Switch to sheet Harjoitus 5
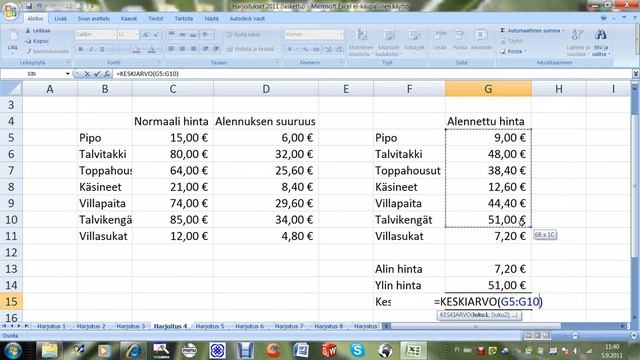Viewport: 640px width, 360px height. (x=210, y=326)
